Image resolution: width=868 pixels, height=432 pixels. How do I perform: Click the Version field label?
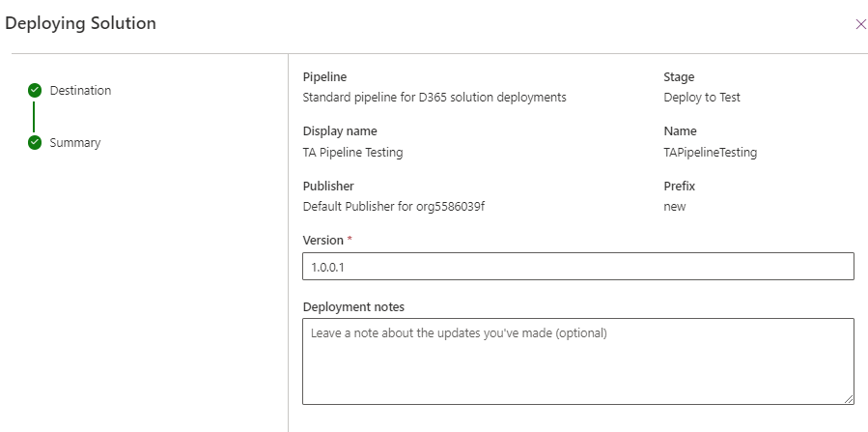pyautogui.click(x=322, y=240)
